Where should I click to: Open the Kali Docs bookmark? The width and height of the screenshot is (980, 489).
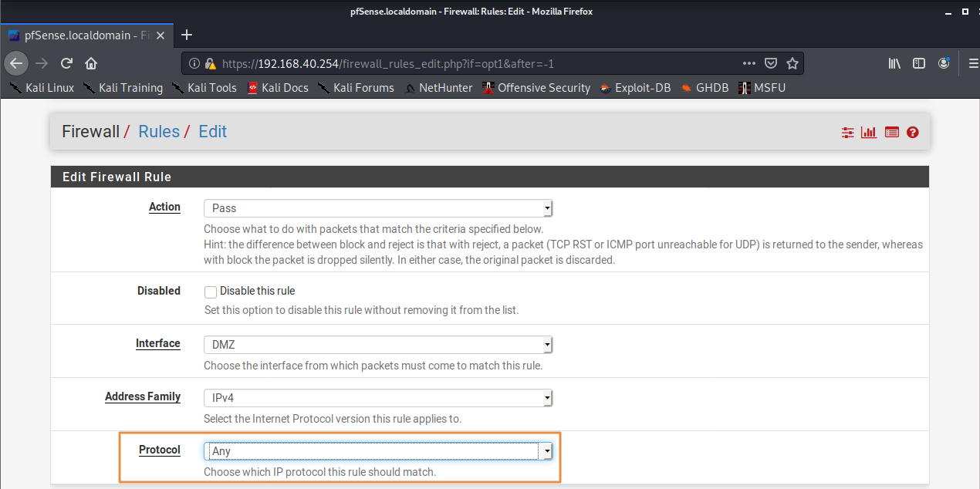coord(278,88)
